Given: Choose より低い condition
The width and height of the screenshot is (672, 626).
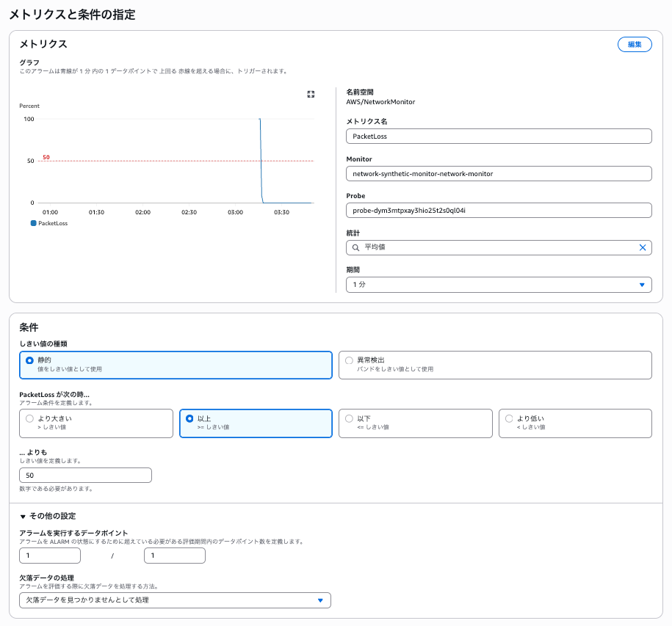Looking at the screenshot, I should pyautogui.click(x=575, y=423).
